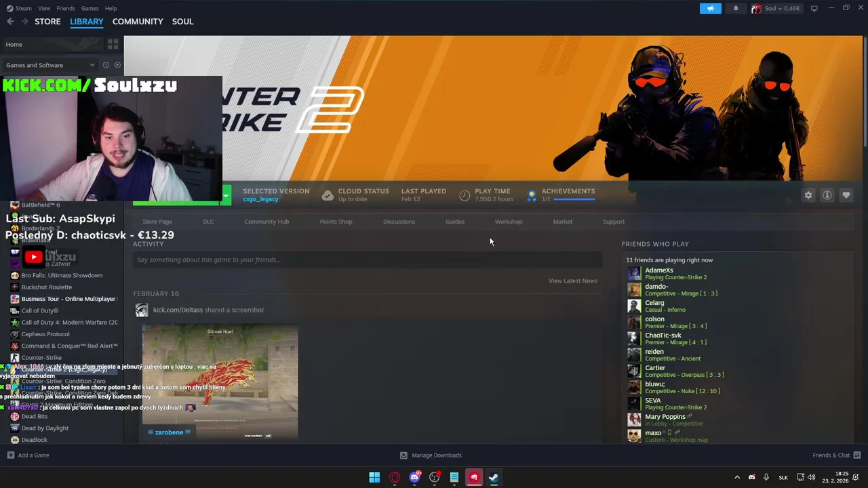Add Counter-Strike 2 to favorites heart icon
The height and width of the screenshot is (488, 868).
point(846,195)
